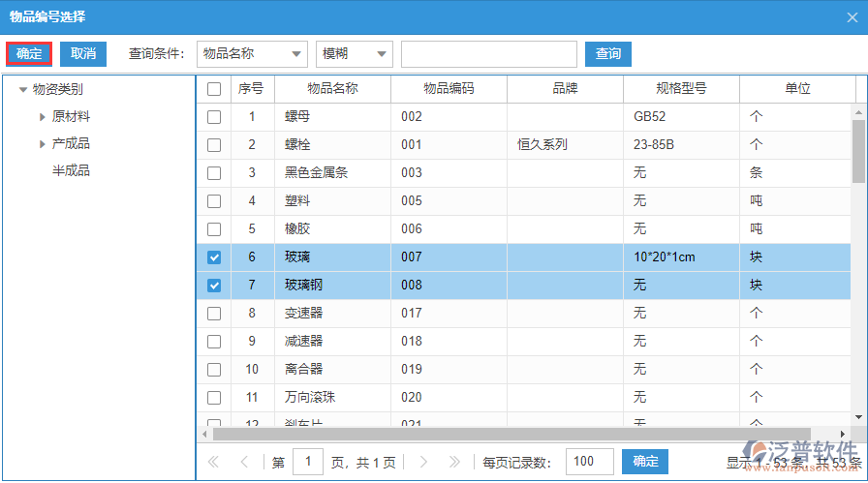Go to previous page arrow
The width and height of the screenshot is (868, 483).
[x=244, y=463]
